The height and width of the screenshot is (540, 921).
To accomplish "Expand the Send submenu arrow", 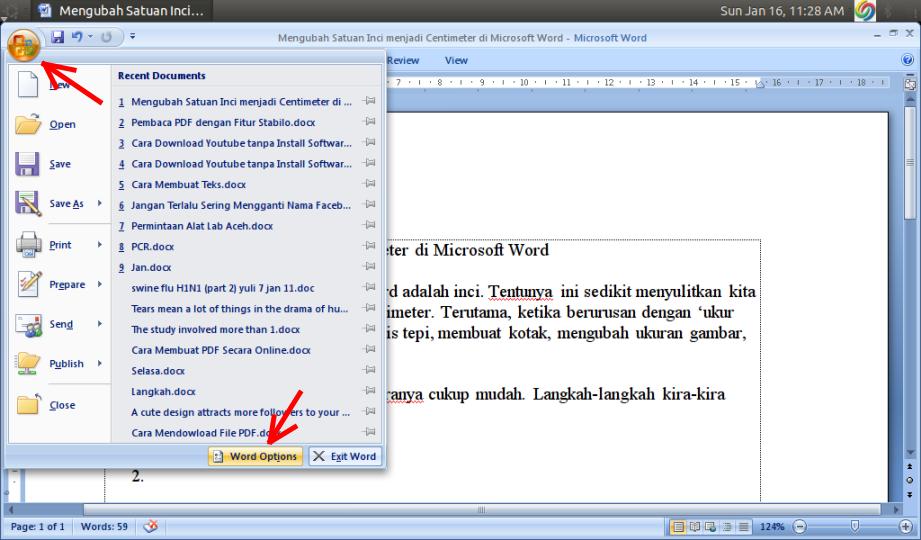I will coord(100,324).
